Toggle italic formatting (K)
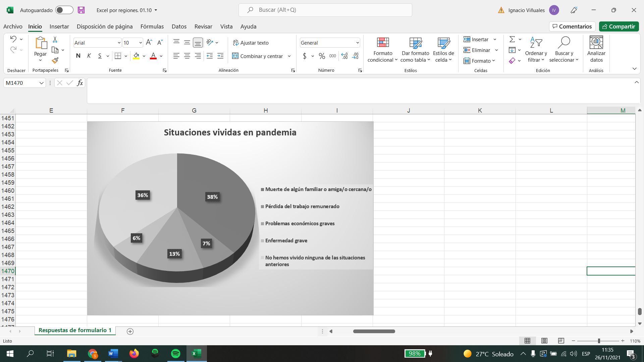644x362 pixels. pos(89,56)
